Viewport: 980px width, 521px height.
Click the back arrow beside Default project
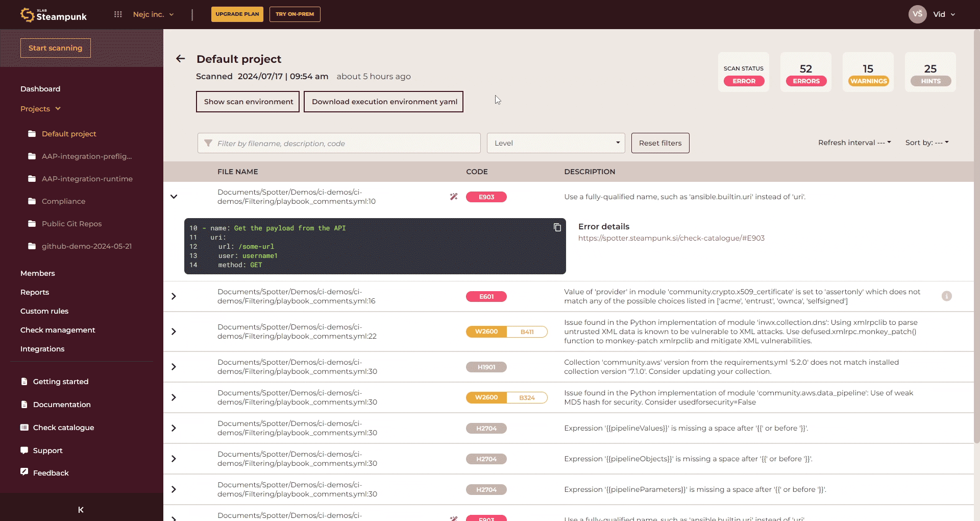point(180,59)
